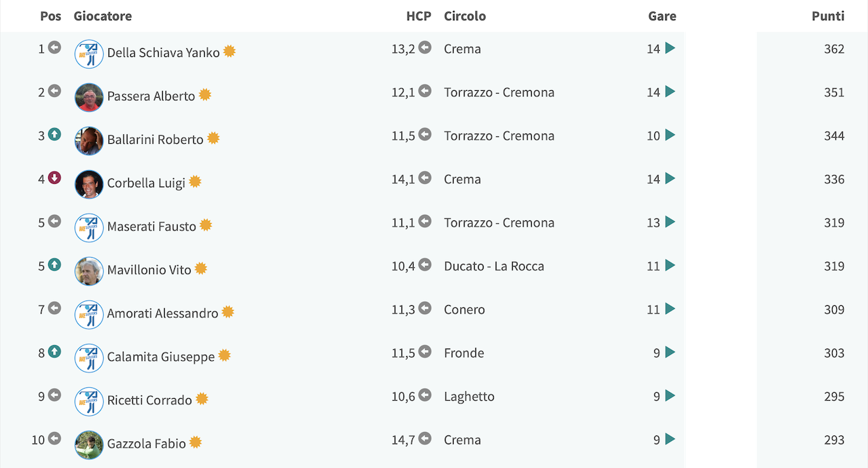
Task: Click the gray position arrow for Della Schiava Yanko
Action: pyautogui.click(x=54, y=47)
